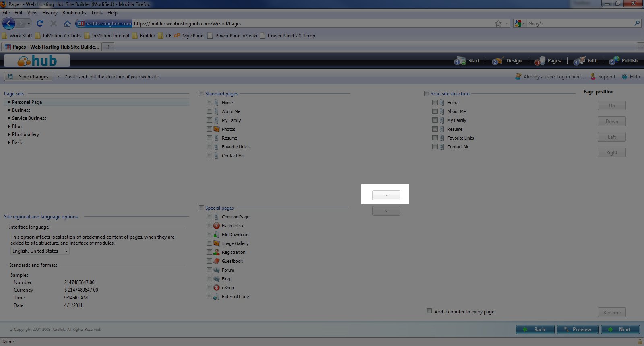Enable Add a counter to every page
644x346 pixels.
point(429,311)
